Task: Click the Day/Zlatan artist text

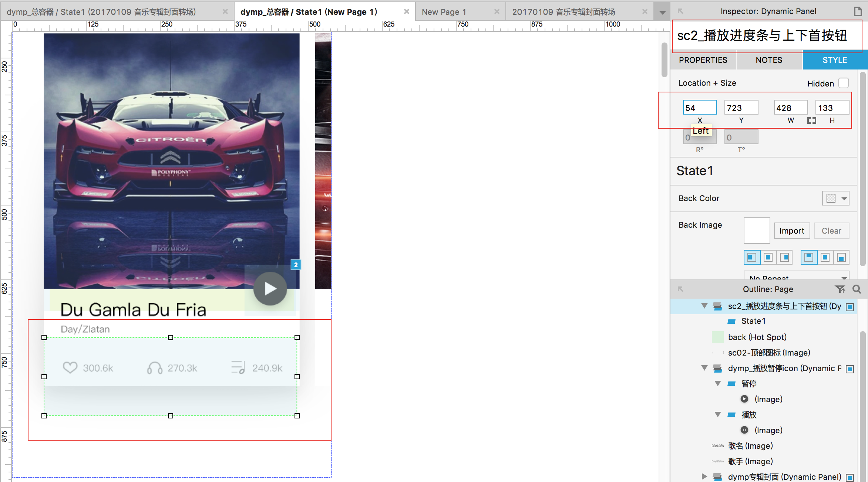Action: click(85, 329)
